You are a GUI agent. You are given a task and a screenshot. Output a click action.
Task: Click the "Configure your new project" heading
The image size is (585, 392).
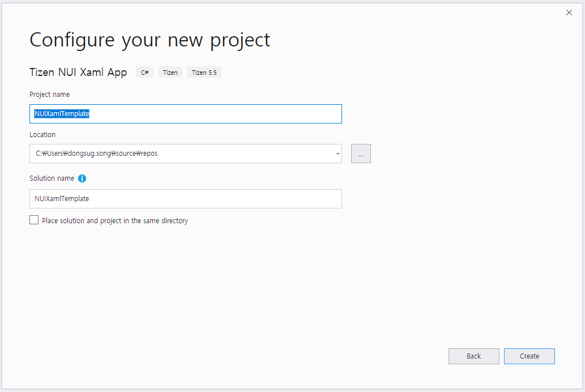tap(150, 40)
